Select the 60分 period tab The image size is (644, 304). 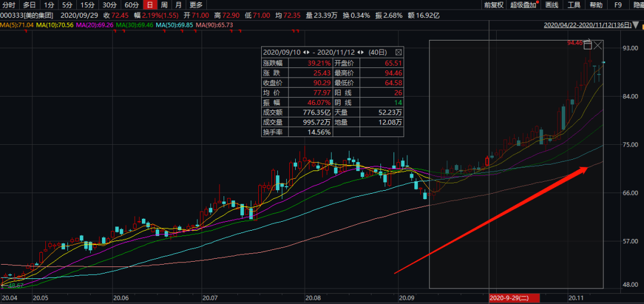[132, 5]
